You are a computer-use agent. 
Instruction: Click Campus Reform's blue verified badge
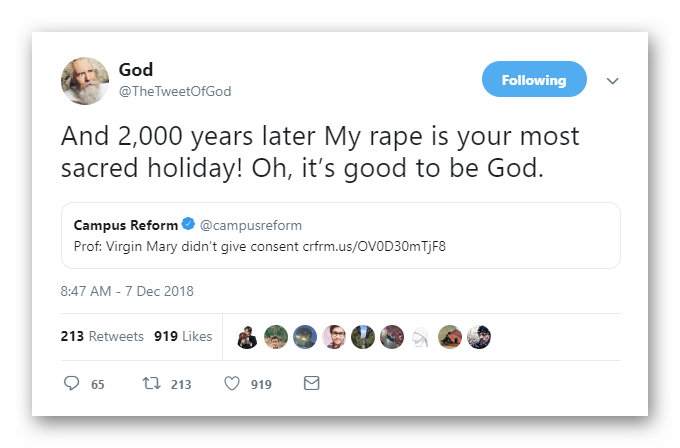pyautogui.click(x=188, y=225)
